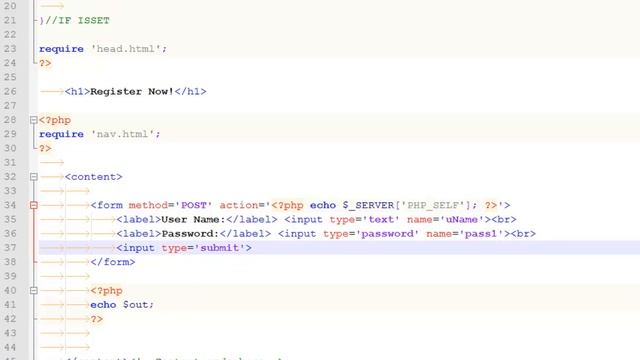The width and height of the screenshot is (640, 360).
Task: Click the $_SERVER variable on line 34
Action: click(x=368, y=205)
